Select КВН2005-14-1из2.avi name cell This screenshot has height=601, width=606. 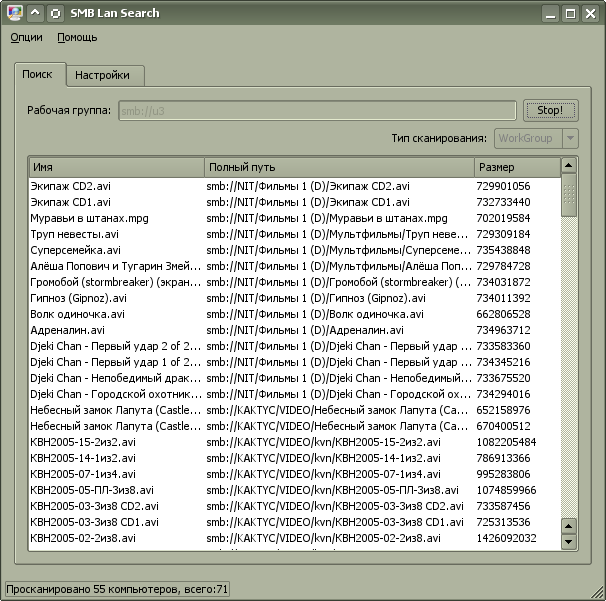[83, 458]
